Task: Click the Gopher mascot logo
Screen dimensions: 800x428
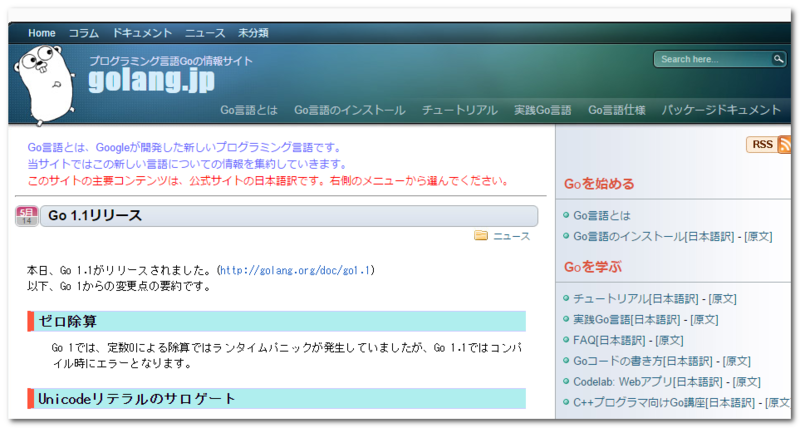Action: tap(44, 85)
